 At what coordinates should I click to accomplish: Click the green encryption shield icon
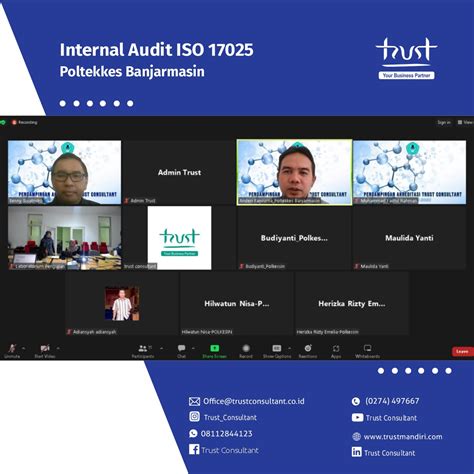tap(3, 122)
